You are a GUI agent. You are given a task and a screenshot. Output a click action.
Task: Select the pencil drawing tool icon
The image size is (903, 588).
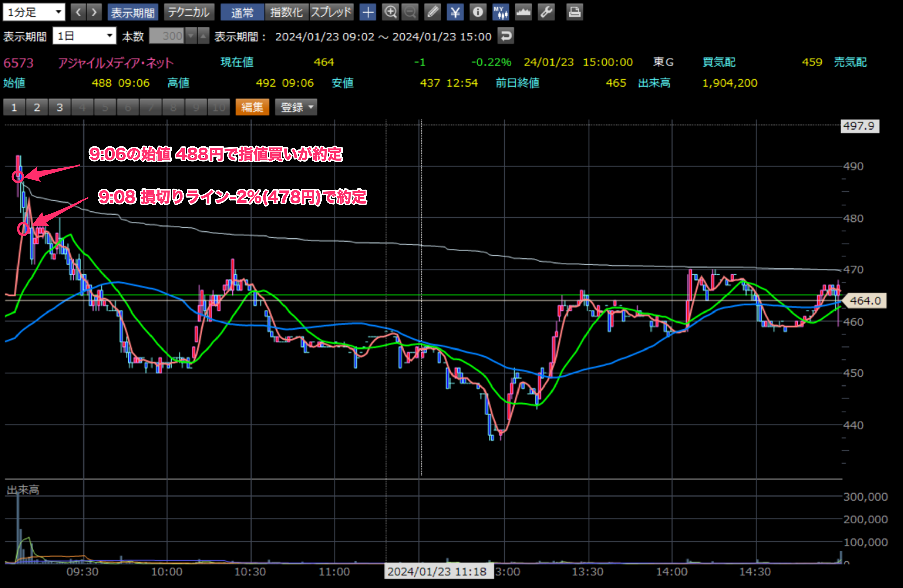433,12
